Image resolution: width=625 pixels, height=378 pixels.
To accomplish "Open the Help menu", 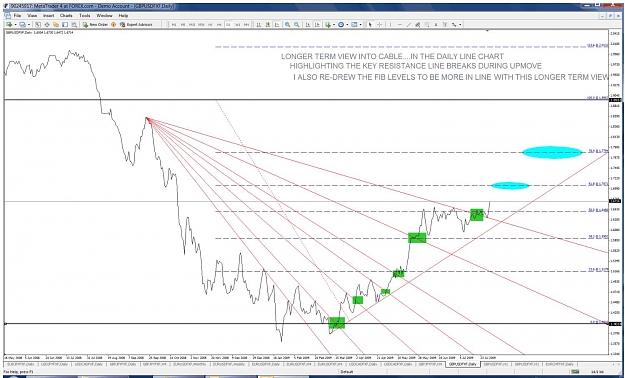I will click(x=123, y=16).
